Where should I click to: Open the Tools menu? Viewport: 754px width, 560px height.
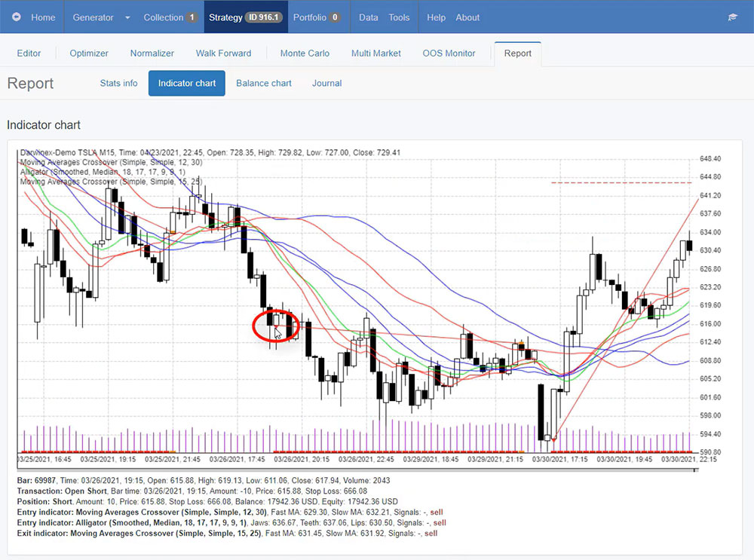point(399,17)
